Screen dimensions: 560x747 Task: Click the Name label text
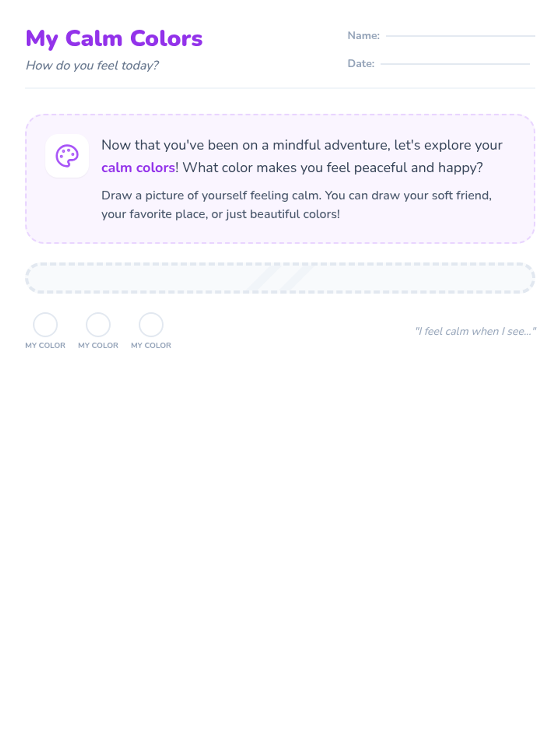[x=364, y=36]
